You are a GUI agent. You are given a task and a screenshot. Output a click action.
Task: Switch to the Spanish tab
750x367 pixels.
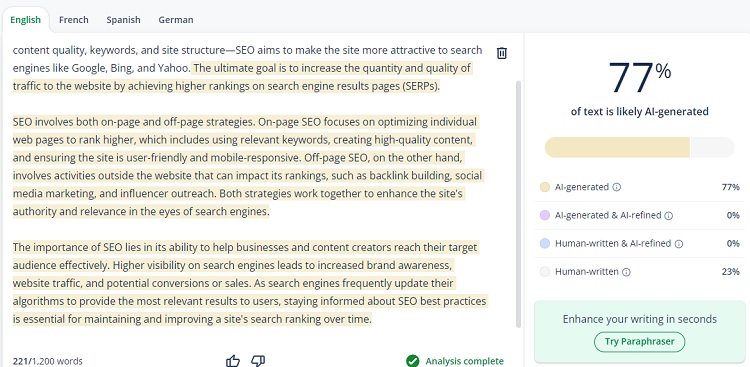(123, 20)
